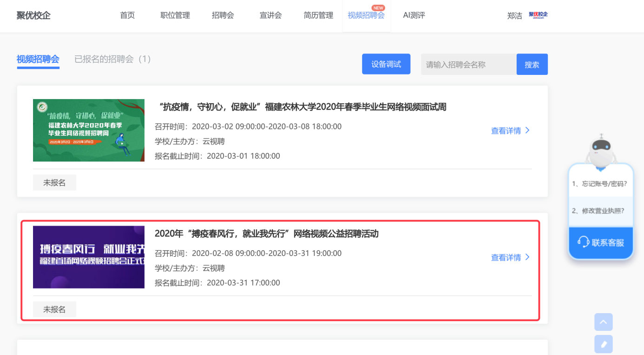644x355 pixels.
Task: Open 职位管理 in the navigation bar
Action: (x=175, y=15)
